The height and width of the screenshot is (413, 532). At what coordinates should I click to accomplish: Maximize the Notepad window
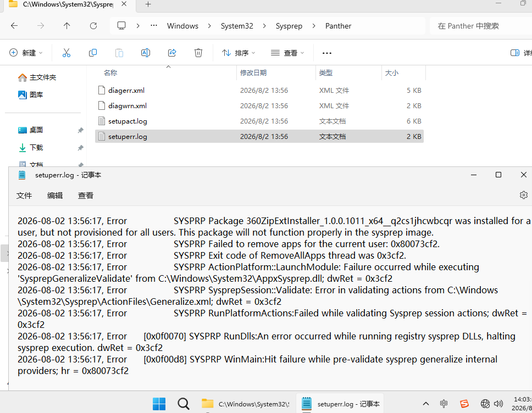click(498, 175)
